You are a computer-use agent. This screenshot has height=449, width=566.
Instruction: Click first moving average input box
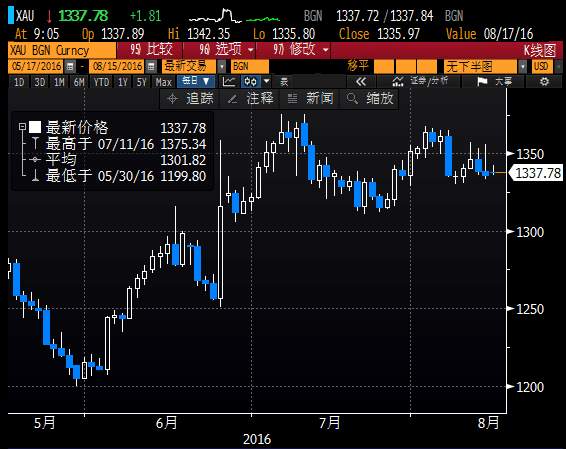[x=384, y=66]
